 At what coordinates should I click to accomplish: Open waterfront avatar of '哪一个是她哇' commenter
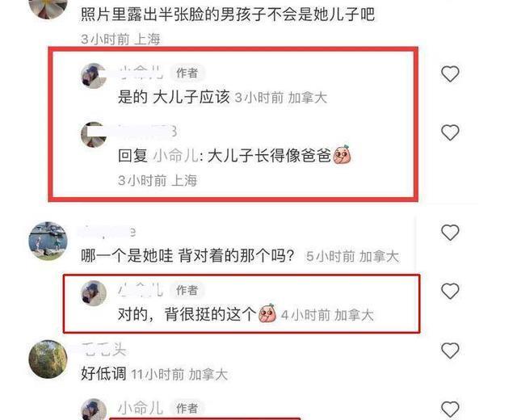pos(48,241)
